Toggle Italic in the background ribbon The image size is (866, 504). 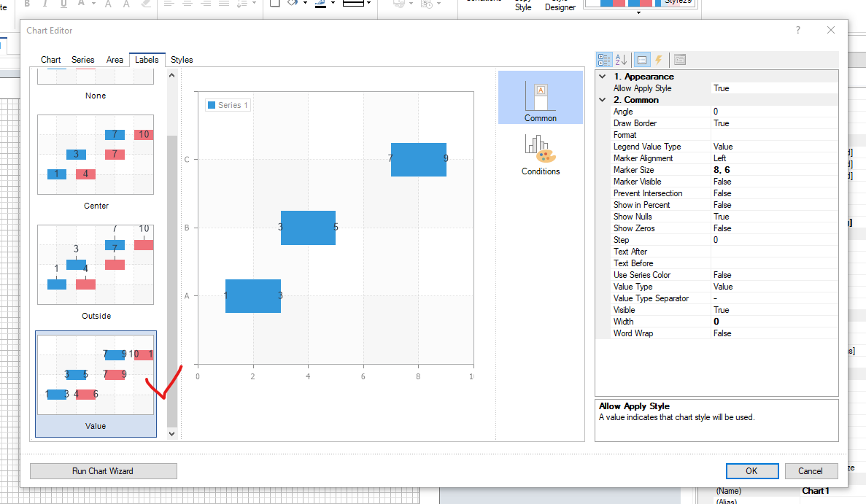[45, 4]
